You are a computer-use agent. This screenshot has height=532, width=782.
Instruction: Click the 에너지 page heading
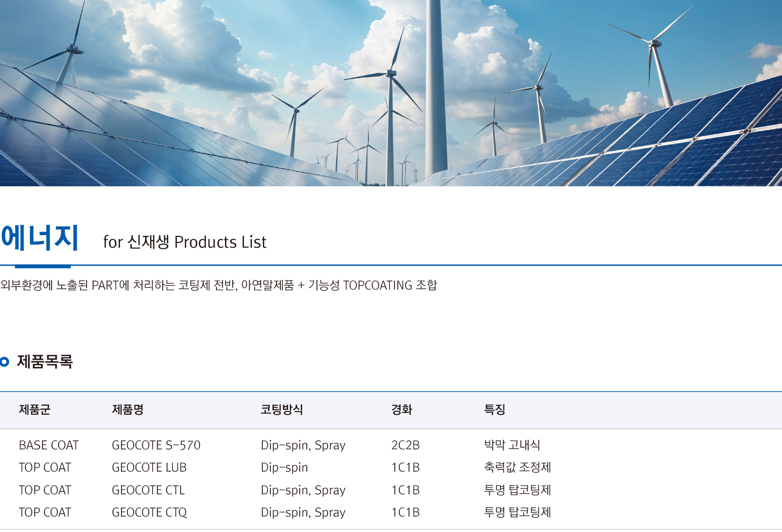[40, 237]
